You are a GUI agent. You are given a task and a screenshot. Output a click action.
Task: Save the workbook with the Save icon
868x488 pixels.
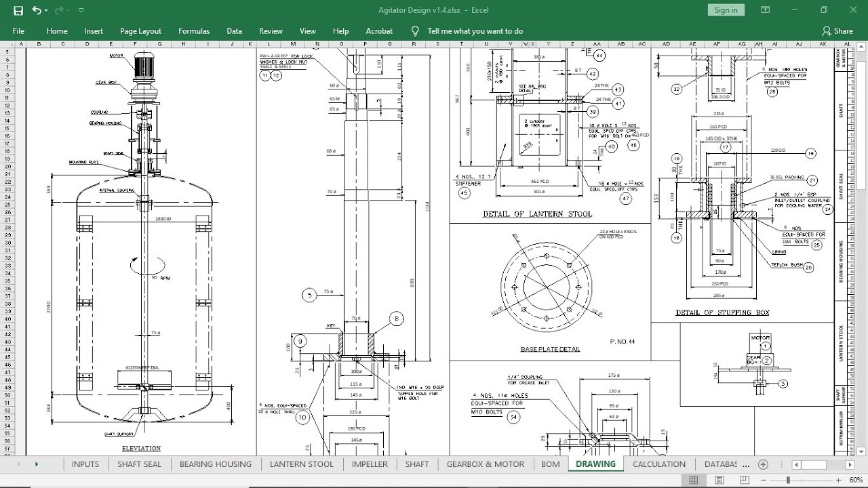[x=18, y=10]
